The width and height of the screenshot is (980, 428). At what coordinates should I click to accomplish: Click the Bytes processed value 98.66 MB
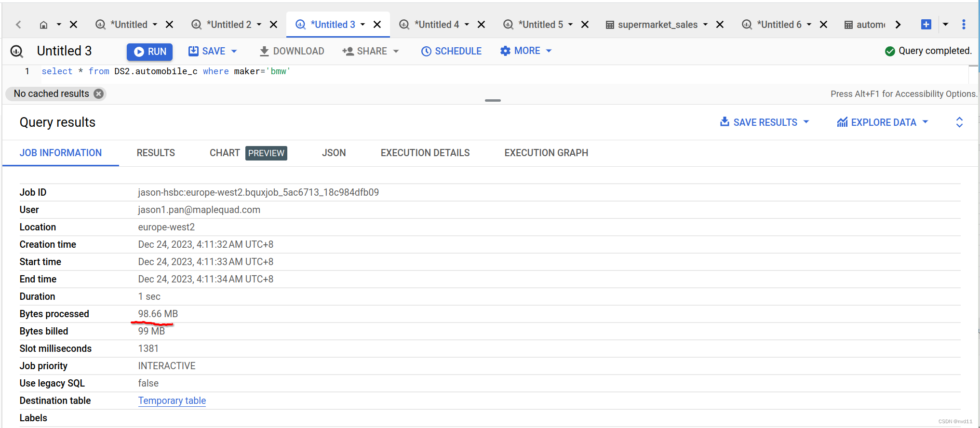(158, 314)
